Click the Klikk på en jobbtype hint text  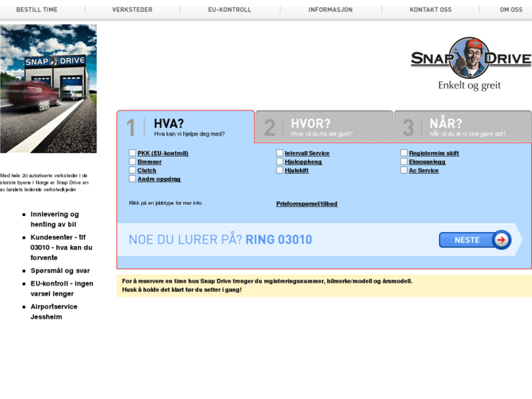tap(165, 203)
